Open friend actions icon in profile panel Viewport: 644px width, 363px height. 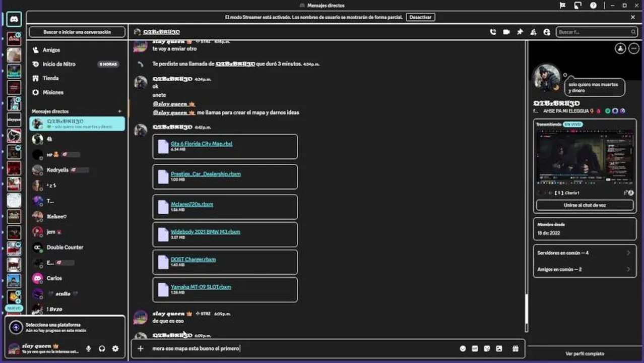[x=620, y=48]
